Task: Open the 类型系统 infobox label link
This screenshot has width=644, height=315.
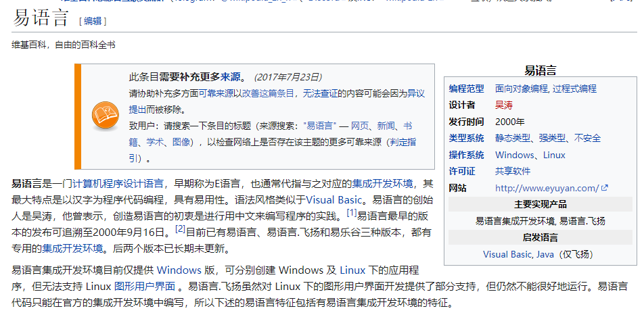Action: pos(466,138)
